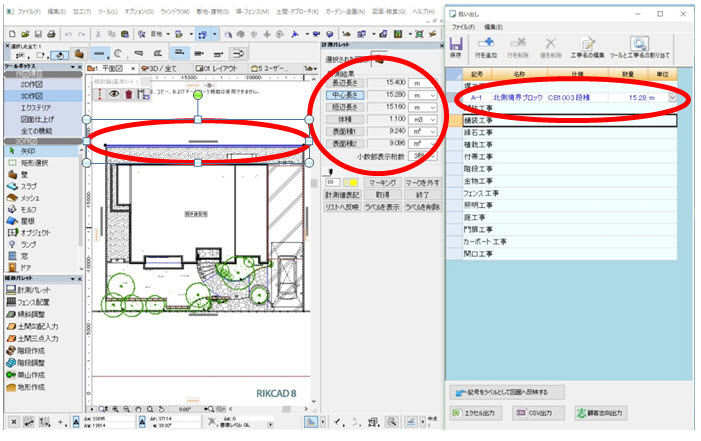Image resolution: width=701 pixels, height=441 pixels.
Task: Toggle the 長辺長さ measurement button
Action: tap(345, 83)
